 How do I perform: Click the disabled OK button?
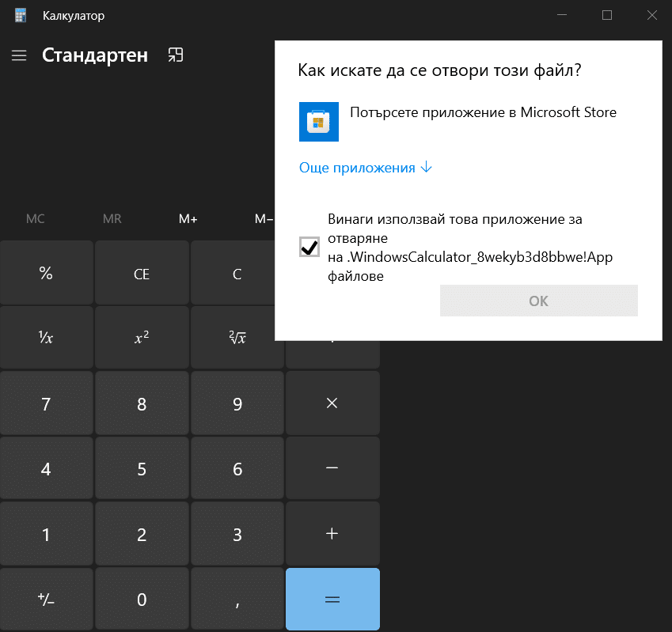[539, 301]
